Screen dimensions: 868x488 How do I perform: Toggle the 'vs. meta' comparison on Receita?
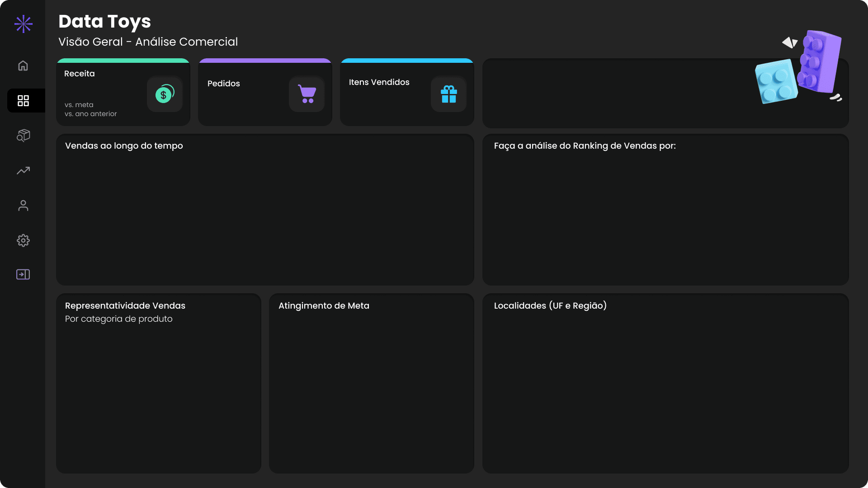pos(79,104)
